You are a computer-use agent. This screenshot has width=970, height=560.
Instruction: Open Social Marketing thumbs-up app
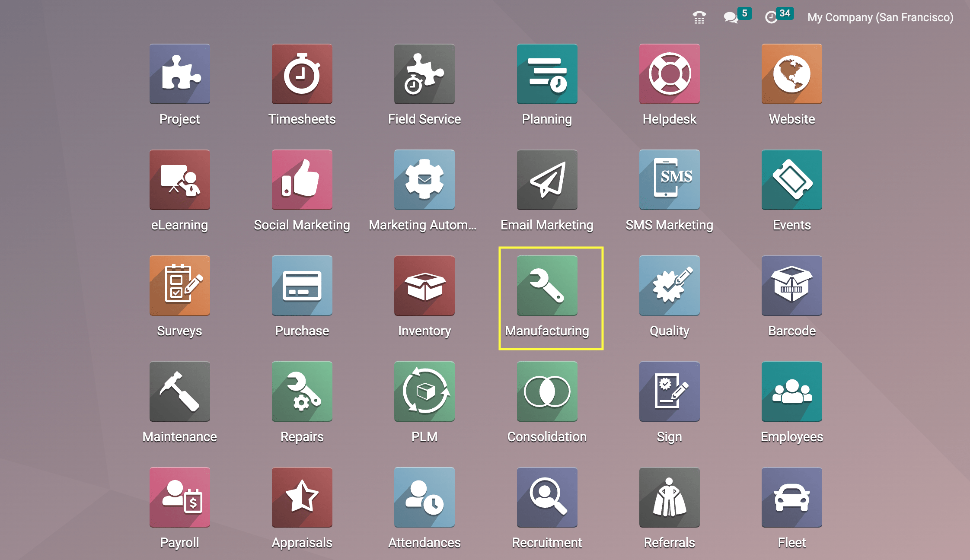tap(302, 180)
